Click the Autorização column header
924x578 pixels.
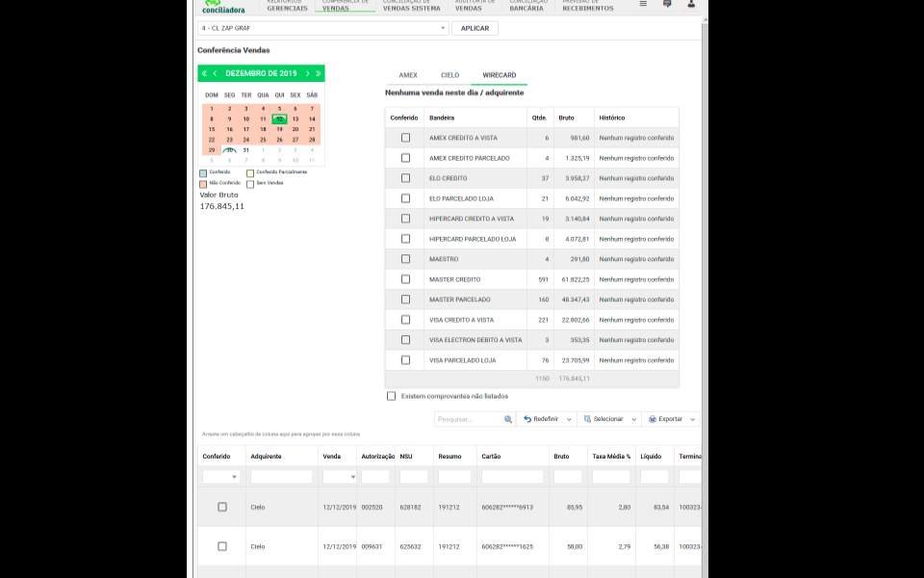pyautogui.click(x=377, y=457)
